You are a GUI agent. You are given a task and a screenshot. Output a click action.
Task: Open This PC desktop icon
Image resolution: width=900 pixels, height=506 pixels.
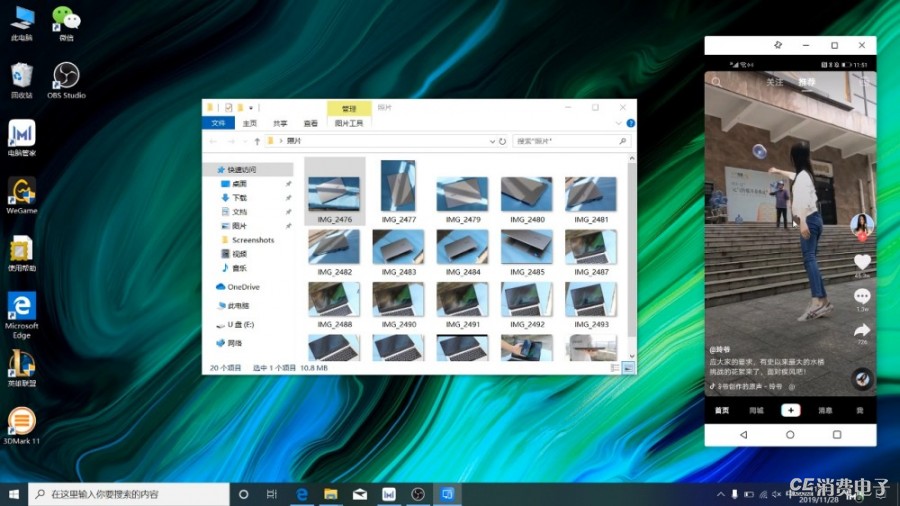pos(22,23)
